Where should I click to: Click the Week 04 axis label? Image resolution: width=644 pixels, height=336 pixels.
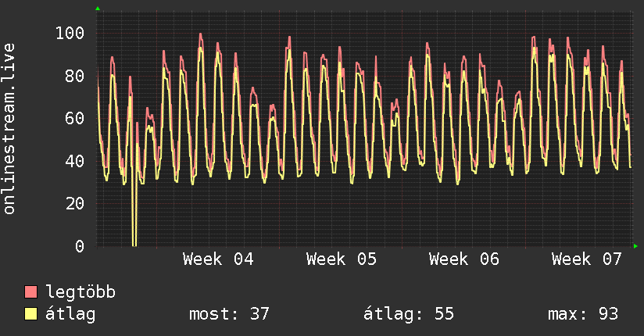tap(218, 259)
